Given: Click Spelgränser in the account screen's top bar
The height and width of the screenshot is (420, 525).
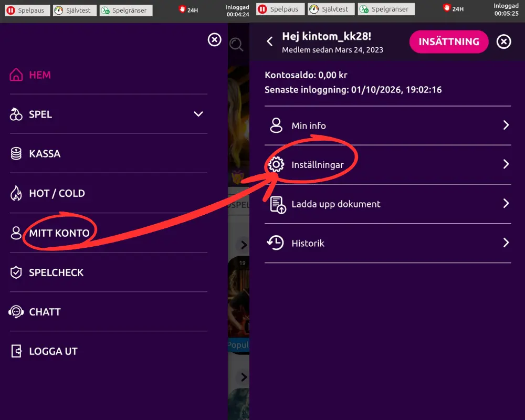Looking at the screenshot, I should tap(386, 9).
